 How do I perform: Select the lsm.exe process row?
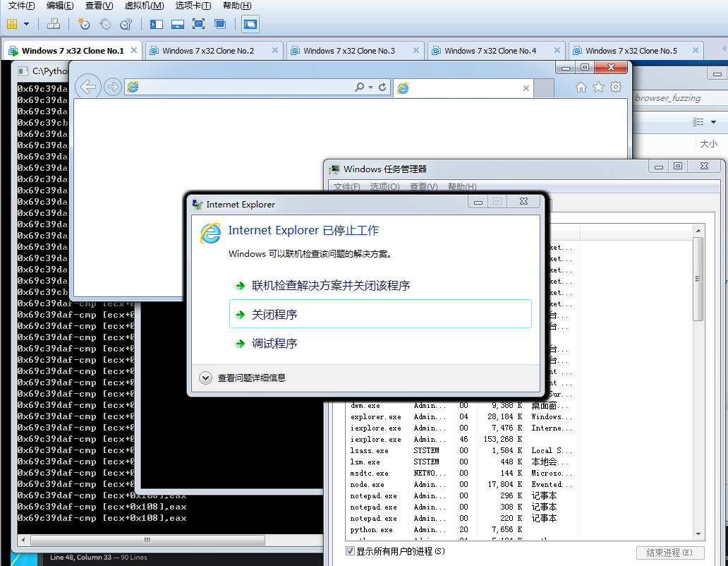(461, 462)
